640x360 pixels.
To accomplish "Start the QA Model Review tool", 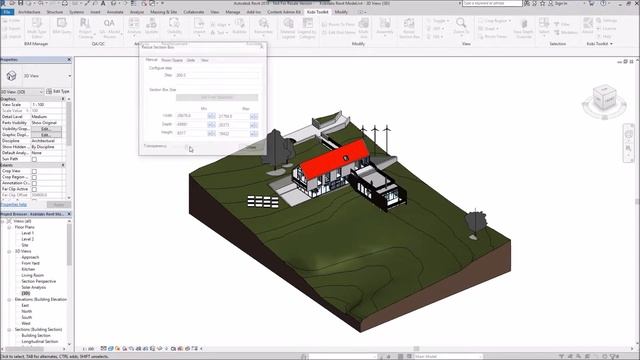I will [x=109, y=27].
